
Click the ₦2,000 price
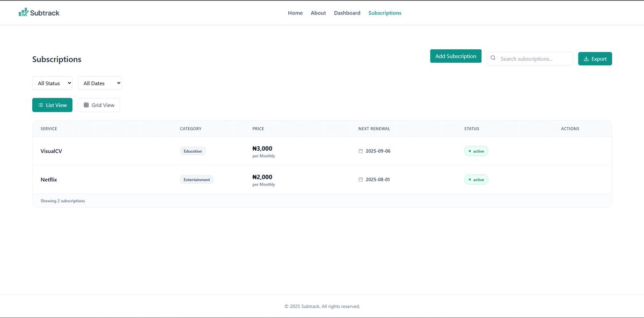point(262,177)
